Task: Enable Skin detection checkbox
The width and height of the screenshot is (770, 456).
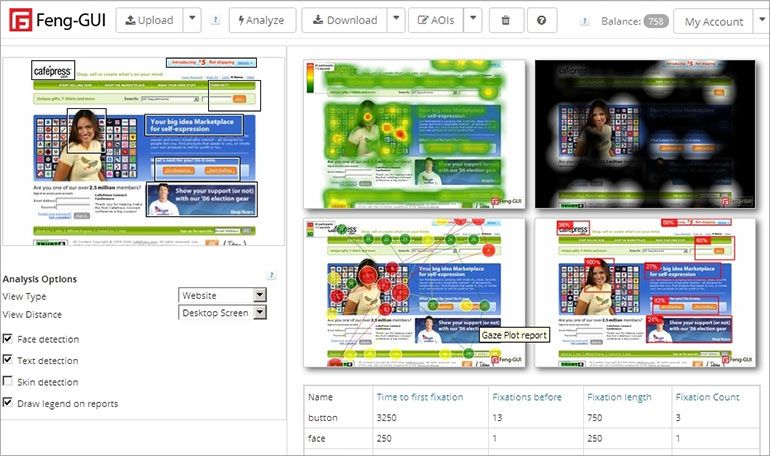Action: tap(9, 382)
